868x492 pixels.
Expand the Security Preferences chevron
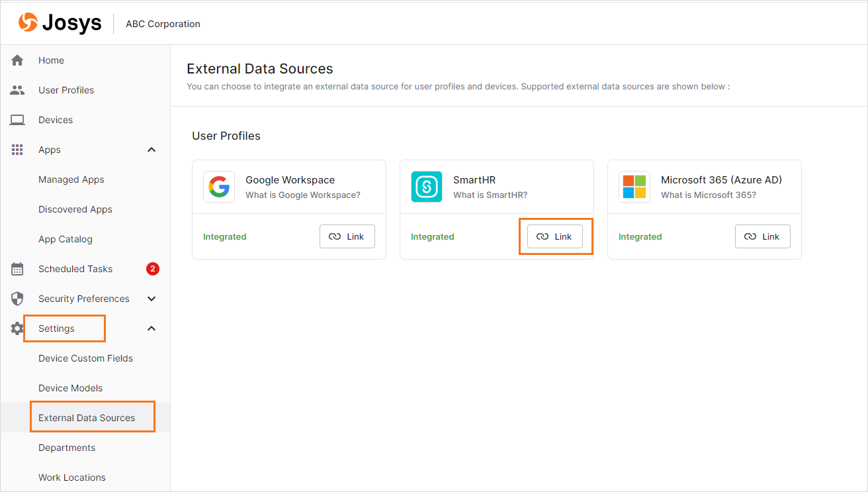(x=152, y=299)
